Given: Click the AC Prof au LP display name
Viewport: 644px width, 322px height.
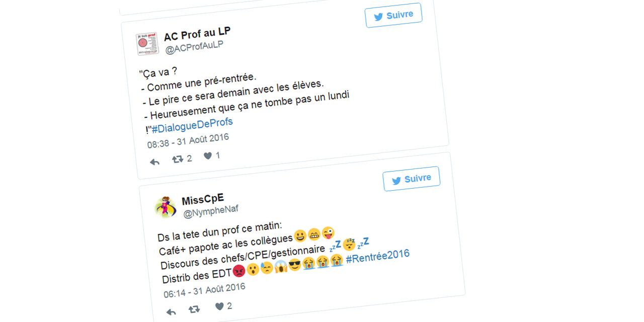Looking at the screenshot, I should tap(197, 35).
